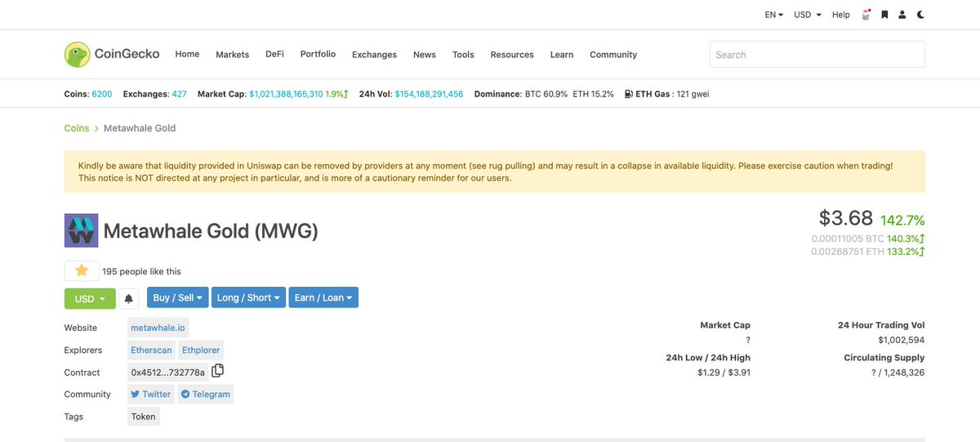Click the price alert bell icon
This screenshot has width=980, height=442.
coord(128,298)
